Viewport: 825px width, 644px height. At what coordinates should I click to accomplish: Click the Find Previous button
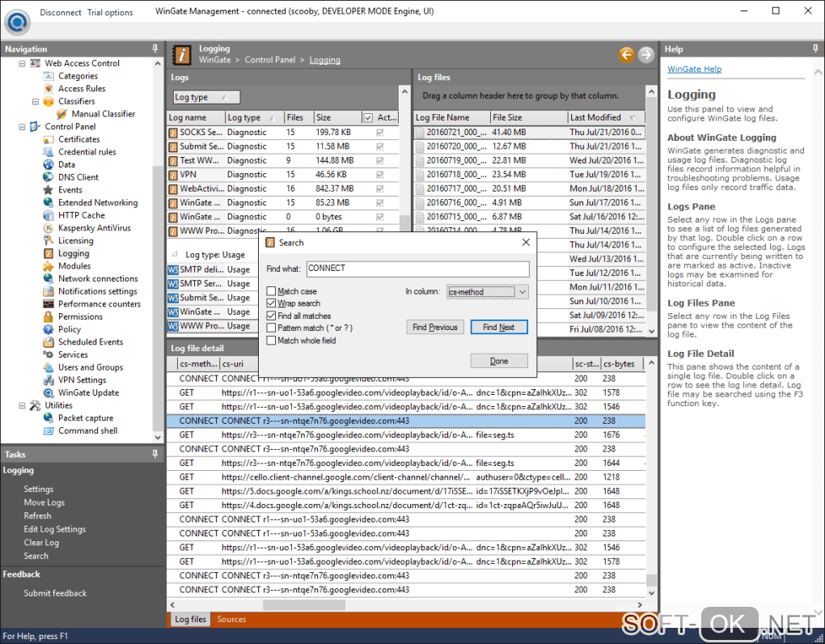coord(435,327)
